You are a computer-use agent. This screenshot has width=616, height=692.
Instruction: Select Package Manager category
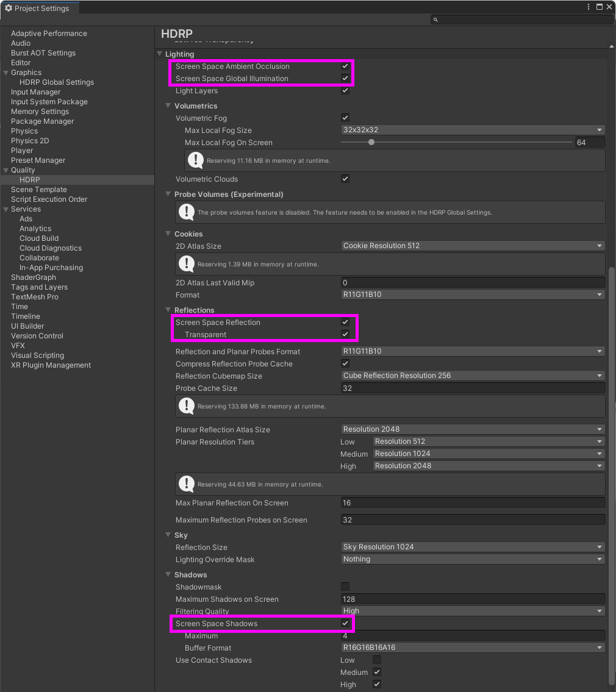(x=42, y=121)
